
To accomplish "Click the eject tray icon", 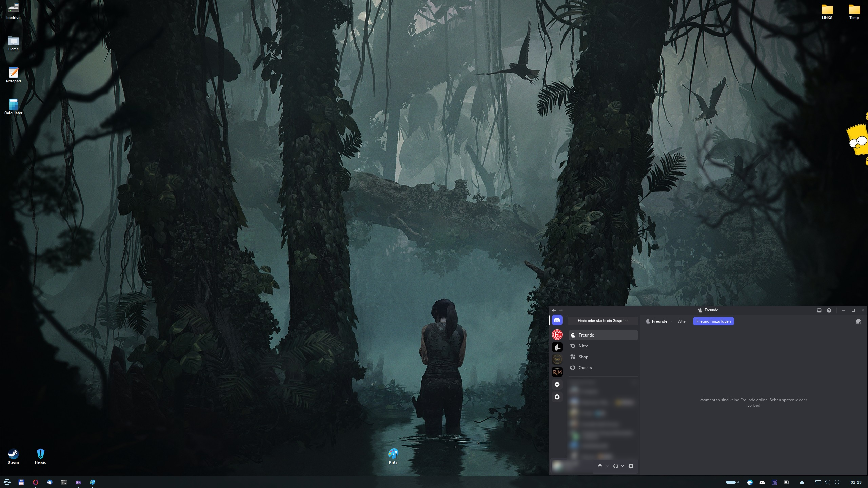I will (802, 482).
